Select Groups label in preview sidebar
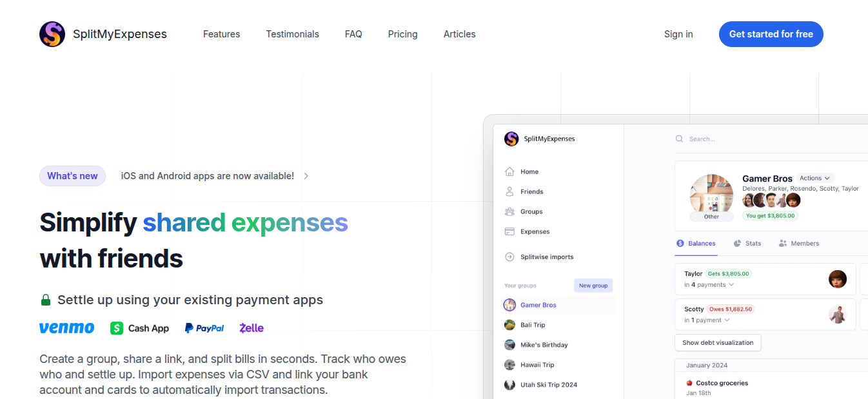This screenshot has height=399, width=868. click(531, 211)
